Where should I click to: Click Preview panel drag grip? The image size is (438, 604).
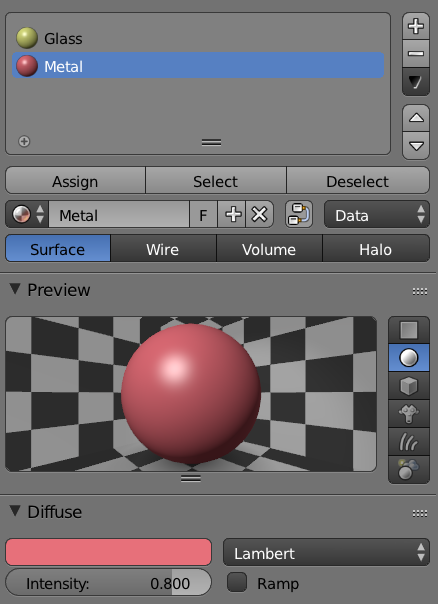(x=420, y=292)
